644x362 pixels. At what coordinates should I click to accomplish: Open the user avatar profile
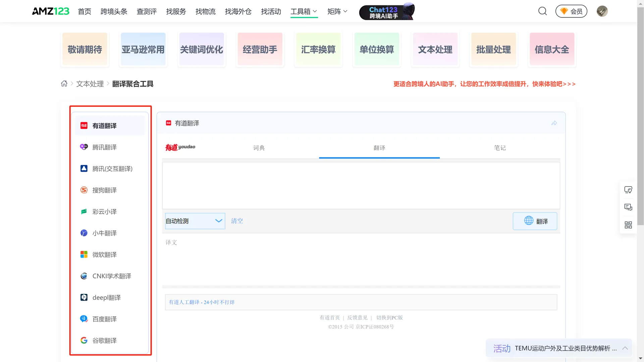tap(602, 11)
